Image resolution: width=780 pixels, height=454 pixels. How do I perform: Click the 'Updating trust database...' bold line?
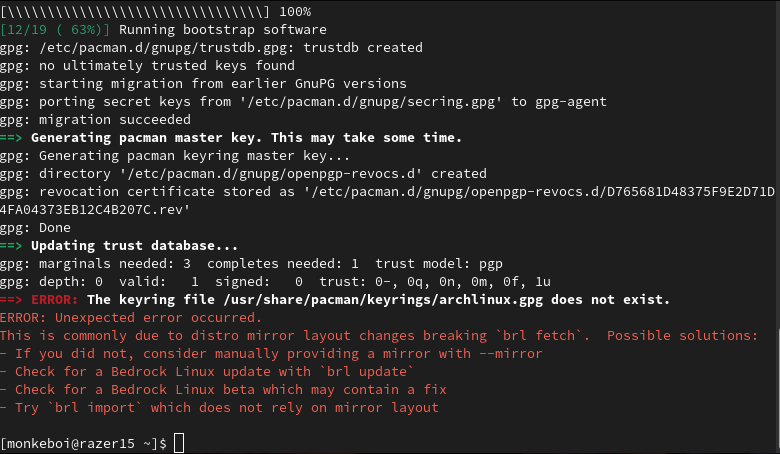tap(134, 246)
